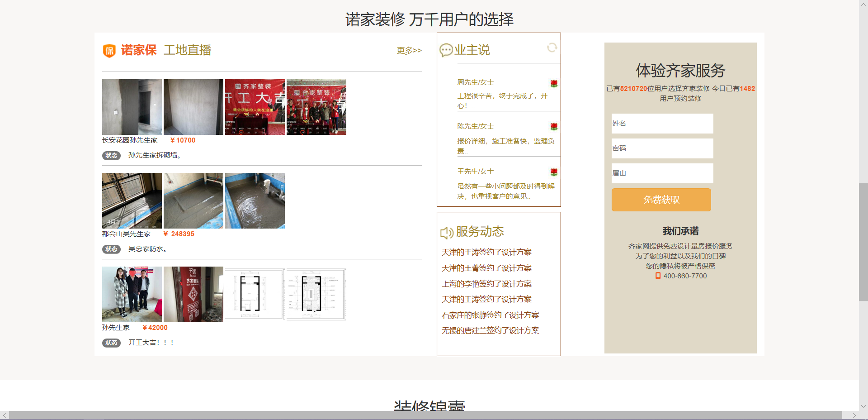The image size is (868, 420).
Task: Open the first floor plan drawing thumbnail
Action: pyautogui.click(x=255, y=294)
